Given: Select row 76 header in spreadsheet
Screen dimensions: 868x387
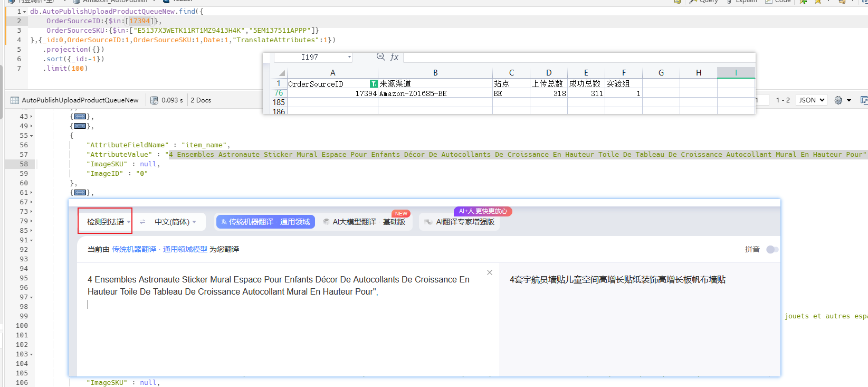Looking at the screenshot, I should click(x=279, y=93).
